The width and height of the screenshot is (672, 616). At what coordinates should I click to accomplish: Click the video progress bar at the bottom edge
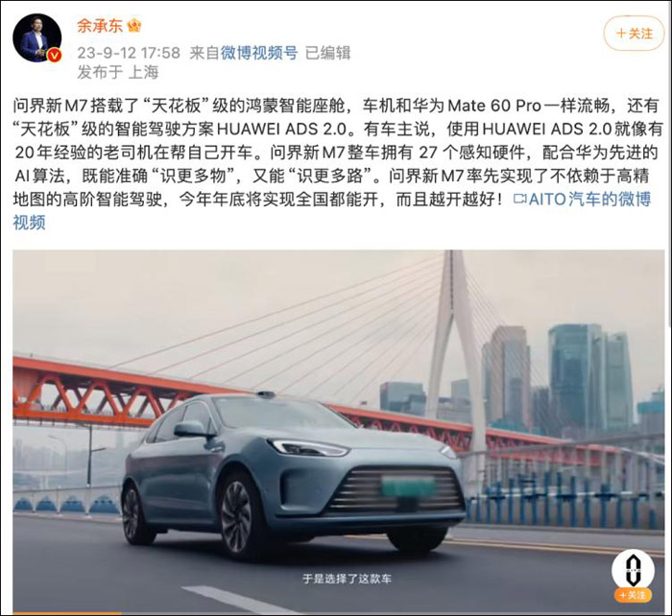coord(339,613)
